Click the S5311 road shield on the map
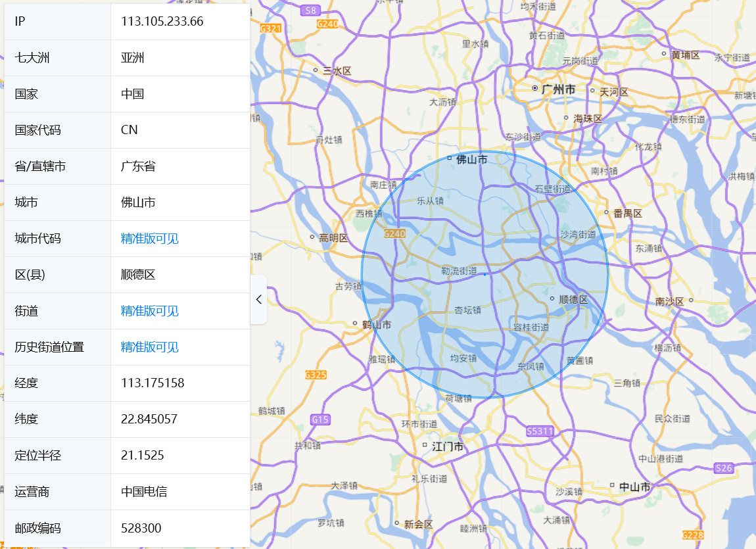 pyautogui.click(x=540, y=431)
